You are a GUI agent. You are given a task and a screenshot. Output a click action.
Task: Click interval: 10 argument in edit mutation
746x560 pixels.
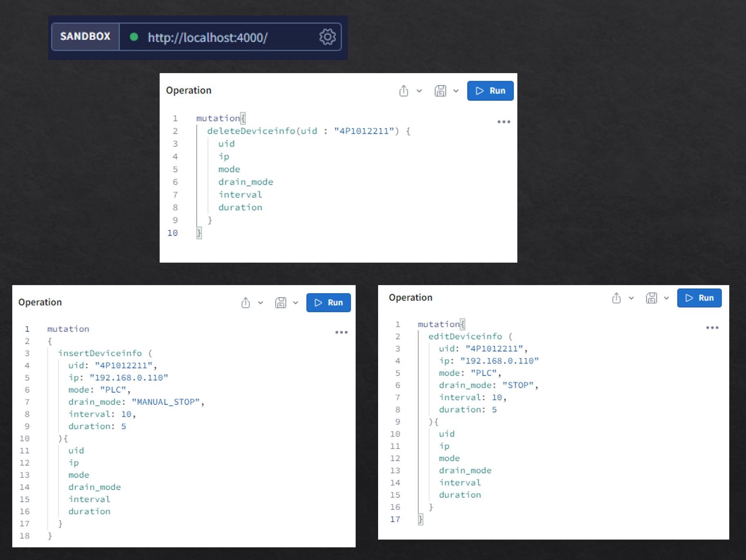tap(470, 397)
